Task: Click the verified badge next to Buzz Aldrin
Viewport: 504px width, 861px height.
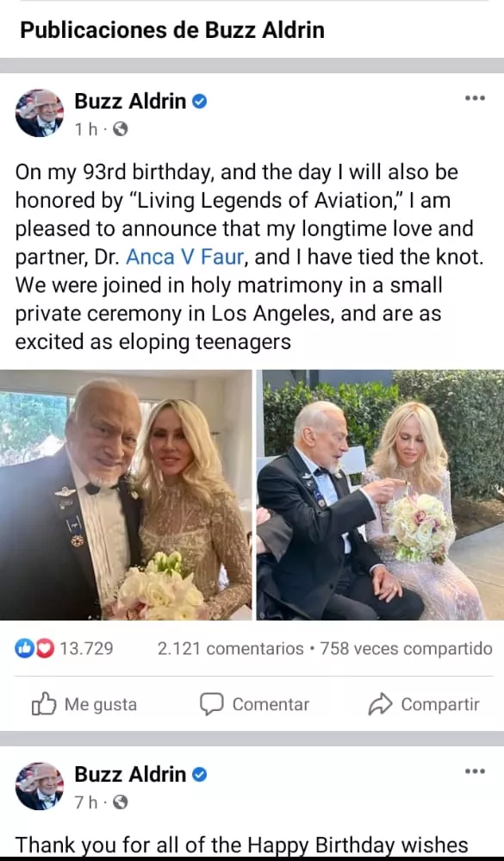Action: pos(200,101)
